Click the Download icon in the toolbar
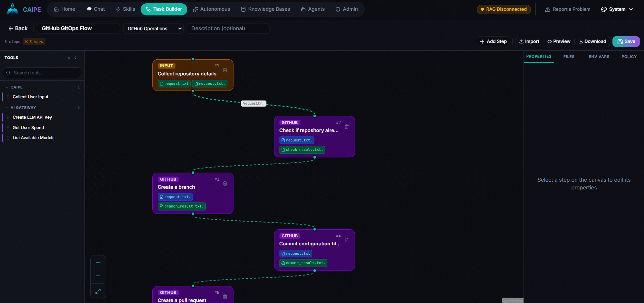Viewport: 644px width, 303px height. click(x=581, y=41)
